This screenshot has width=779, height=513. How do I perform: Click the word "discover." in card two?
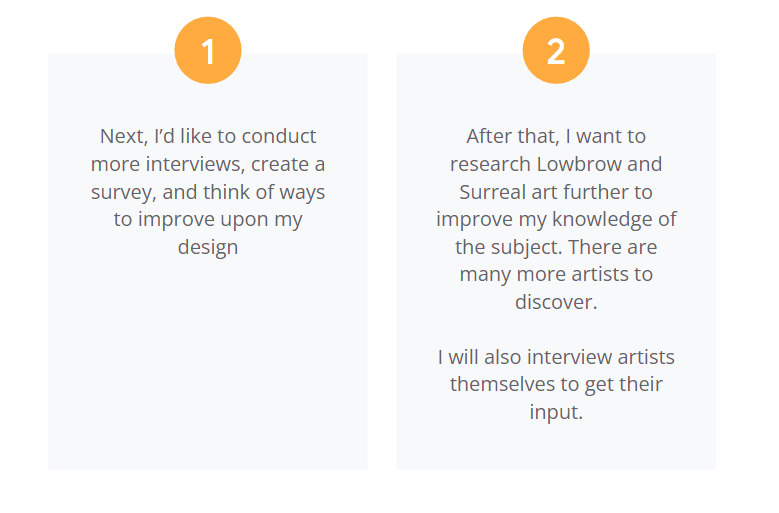[556, 302]
